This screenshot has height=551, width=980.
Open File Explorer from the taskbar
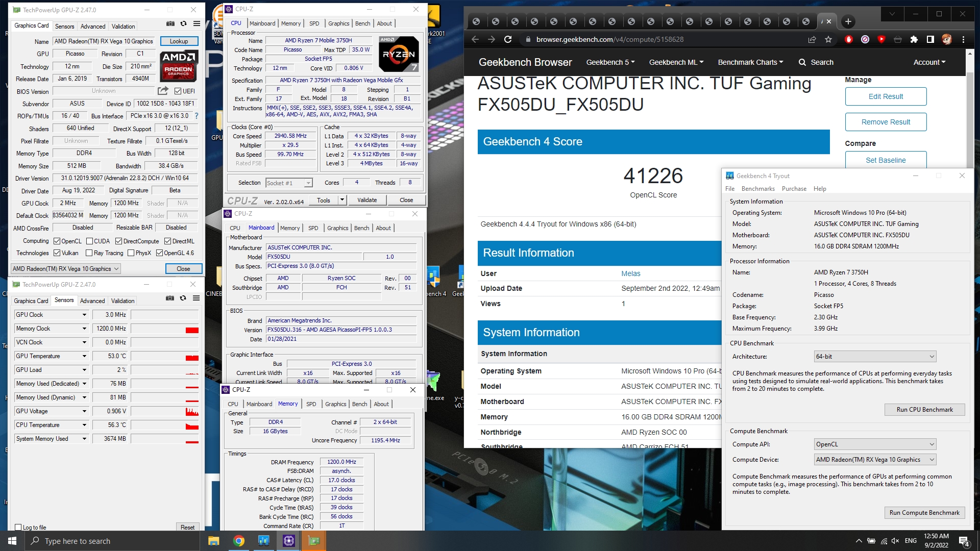[213, 541]
